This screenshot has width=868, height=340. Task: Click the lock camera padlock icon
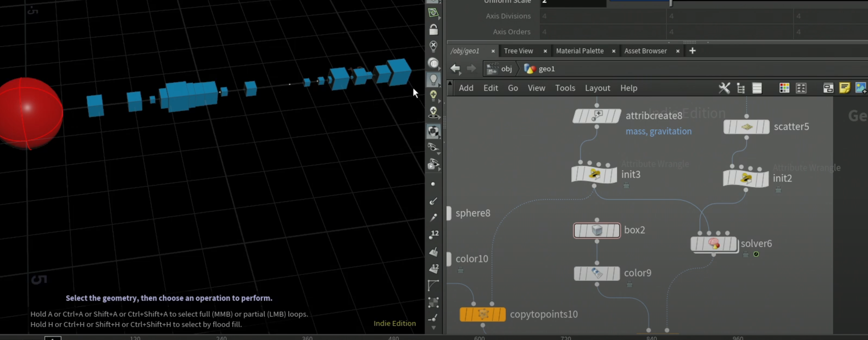click(433, 30)
